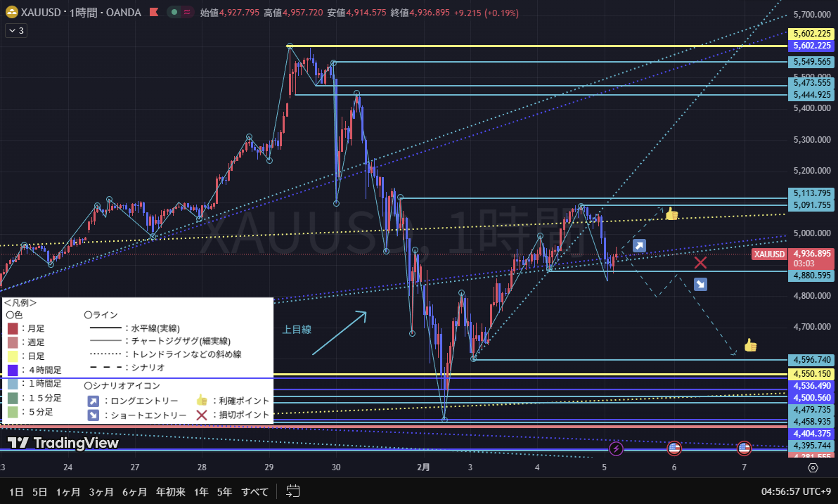Click the yellow 5,602.225 price label
This screenshot has height=504, width=838.
[811, 34]
